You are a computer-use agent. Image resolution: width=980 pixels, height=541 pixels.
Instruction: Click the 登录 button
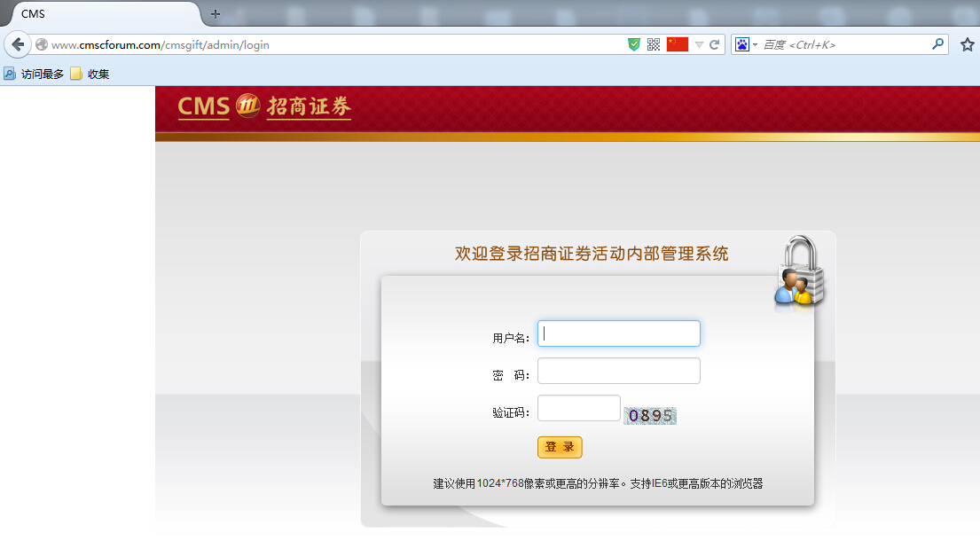(560, 447)
